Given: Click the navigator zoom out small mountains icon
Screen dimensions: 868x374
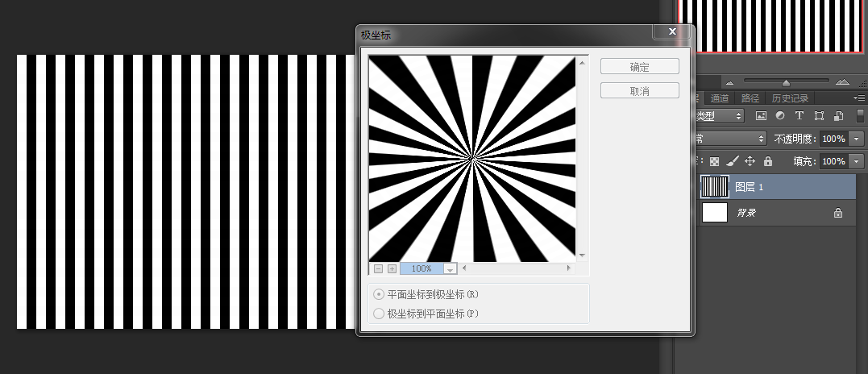Looking at the screenshot, I should tap(729, 83).
